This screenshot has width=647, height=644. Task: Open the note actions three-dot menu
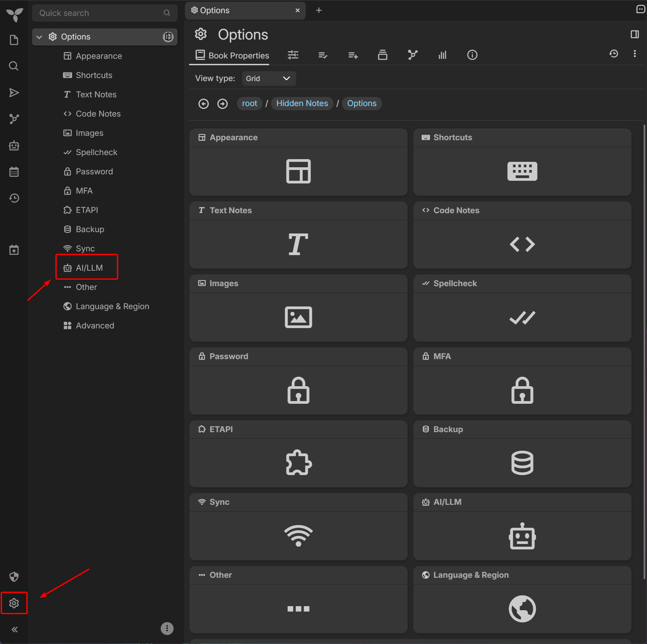[635, 54]
